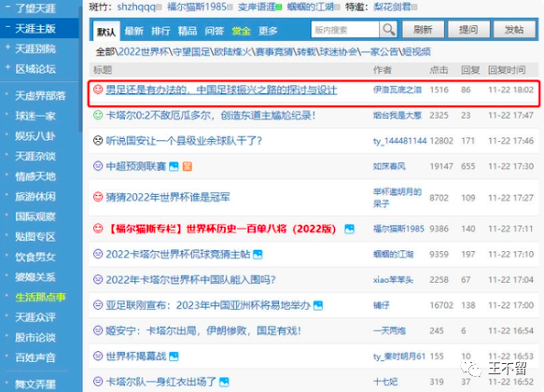This screenshot has height=392, width=544.
Task: Click image icon after 世界杯揭幕战 title
Action: point(174,357)
